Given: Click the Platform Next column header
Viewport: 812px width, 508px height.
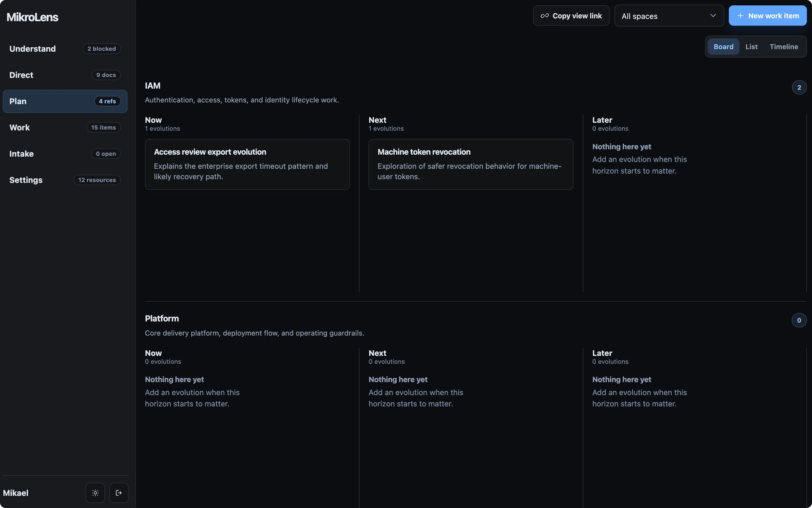Looking at the screenshot, I should click(x=378, y=353).
